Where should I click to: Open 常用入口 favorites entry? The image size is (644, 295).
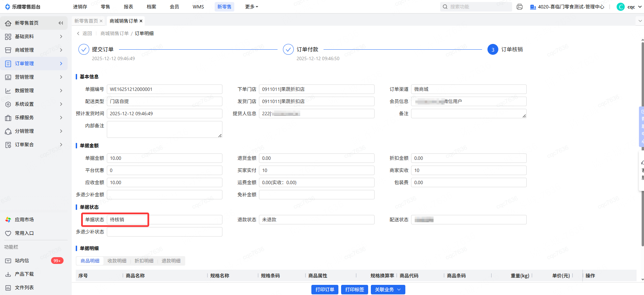24,233
